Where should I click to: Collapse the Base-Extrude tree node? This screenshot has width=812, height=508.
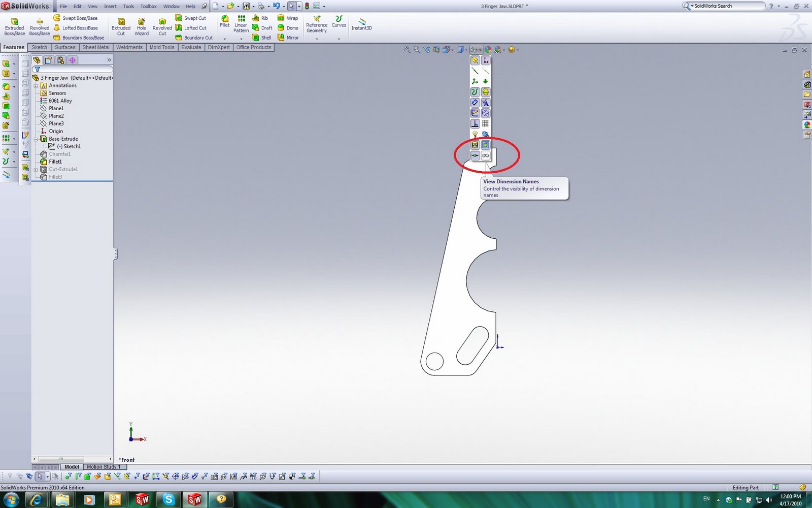point(36,139)
